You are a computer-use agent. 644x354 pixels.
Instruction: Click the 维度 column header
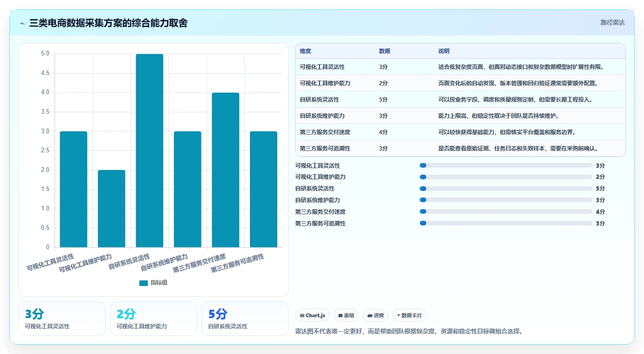click(305, 51)
